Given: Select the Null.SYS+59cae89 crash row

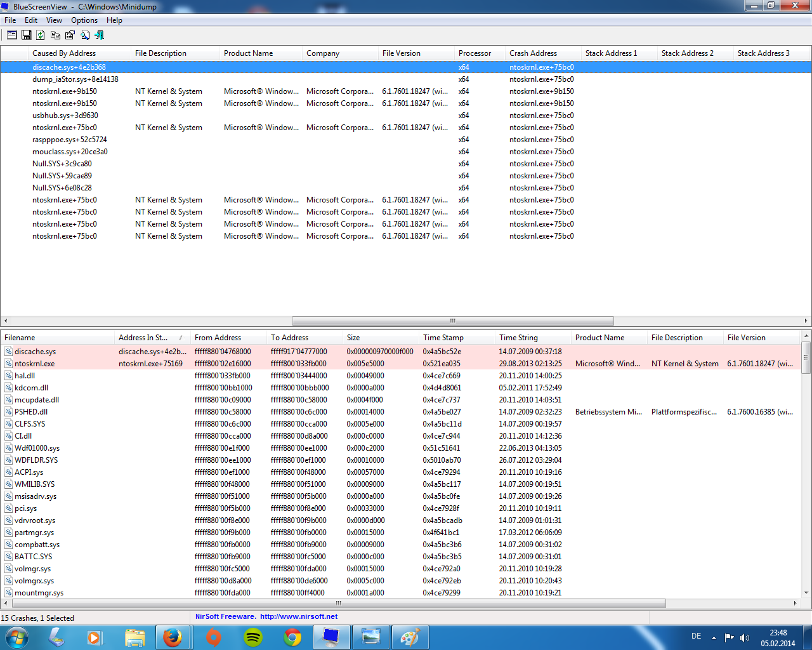Looking at the screenshot, I should click(x=406, y=176).
